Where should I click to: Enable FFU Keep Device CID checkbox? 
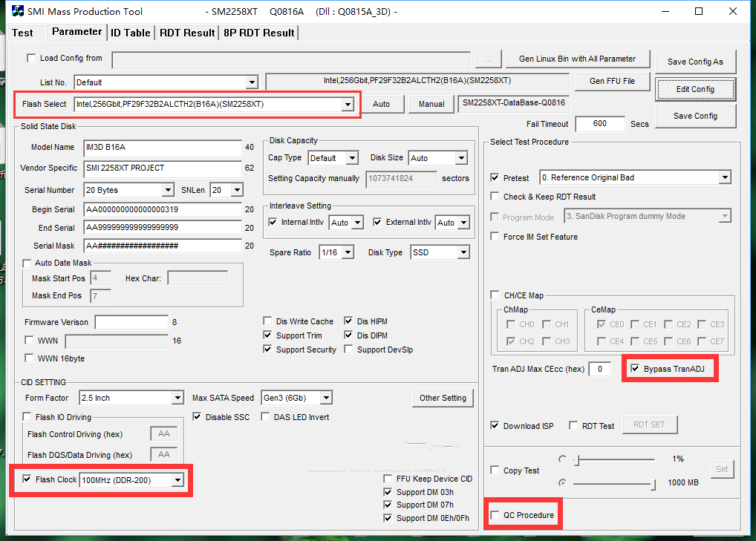click(x=388, y=479)
